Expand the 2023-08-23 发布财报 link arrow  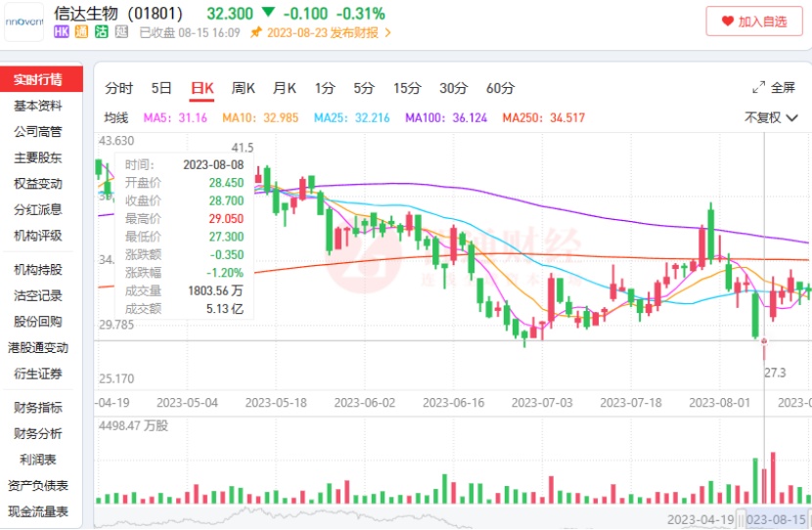[x=388, y=32]
